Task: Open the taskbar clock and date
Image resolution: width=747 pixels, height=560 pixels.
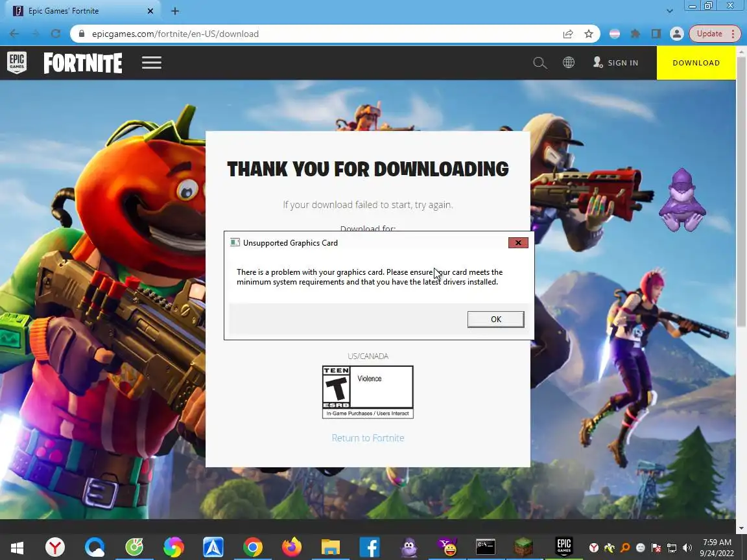Action: (717, 548)
